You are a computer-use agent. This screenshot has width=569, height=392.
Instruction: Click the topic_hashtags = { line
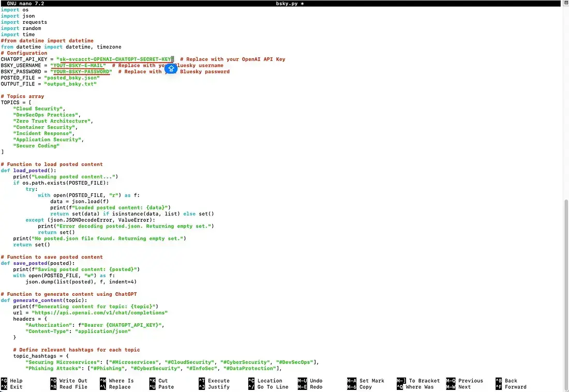(x=41, y=356)
